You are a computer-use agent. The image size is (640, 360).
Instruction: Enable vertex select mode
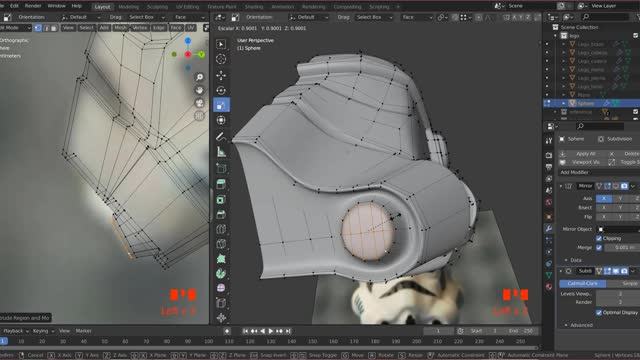(x=38, y=28)
